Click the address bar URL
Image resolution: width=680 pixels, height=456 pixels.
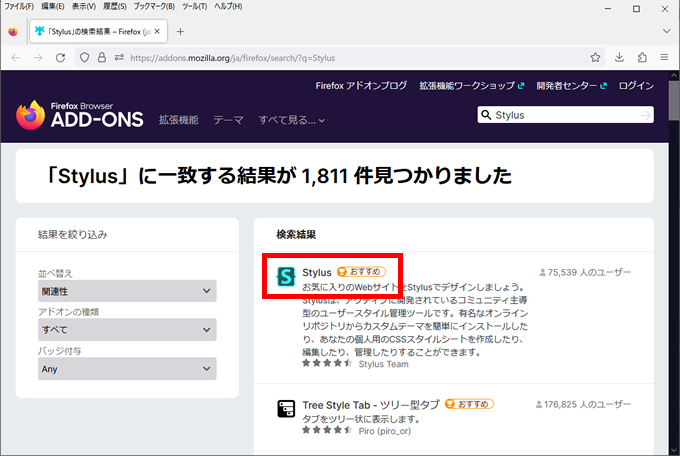232,58
